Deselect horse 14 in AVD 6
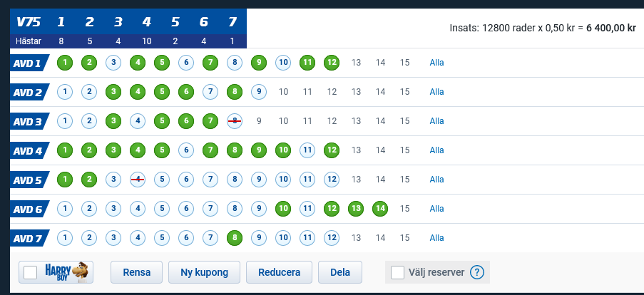 [x=380, y=209]
